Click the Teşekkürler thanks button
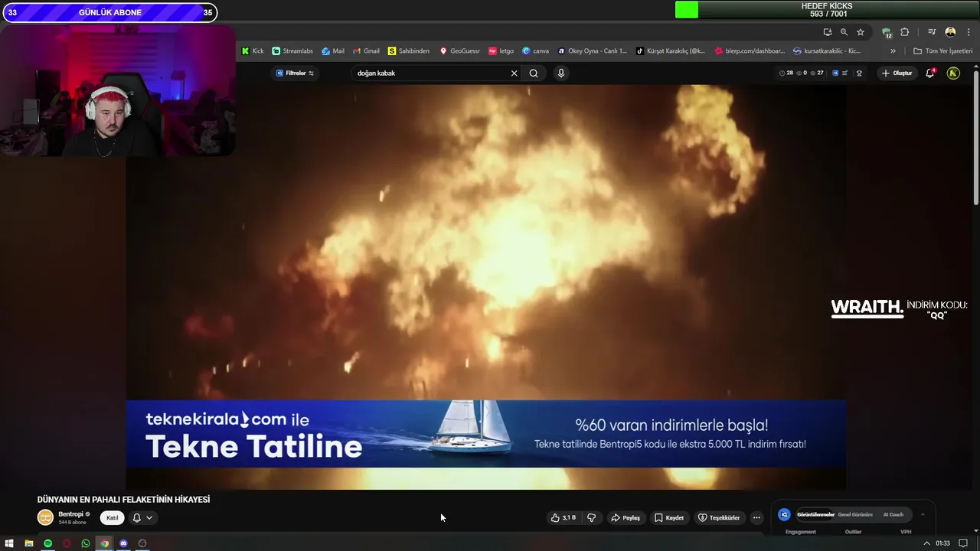Image resolution: width=980 pixels, height=551 pixels. (x=719, y=518)
